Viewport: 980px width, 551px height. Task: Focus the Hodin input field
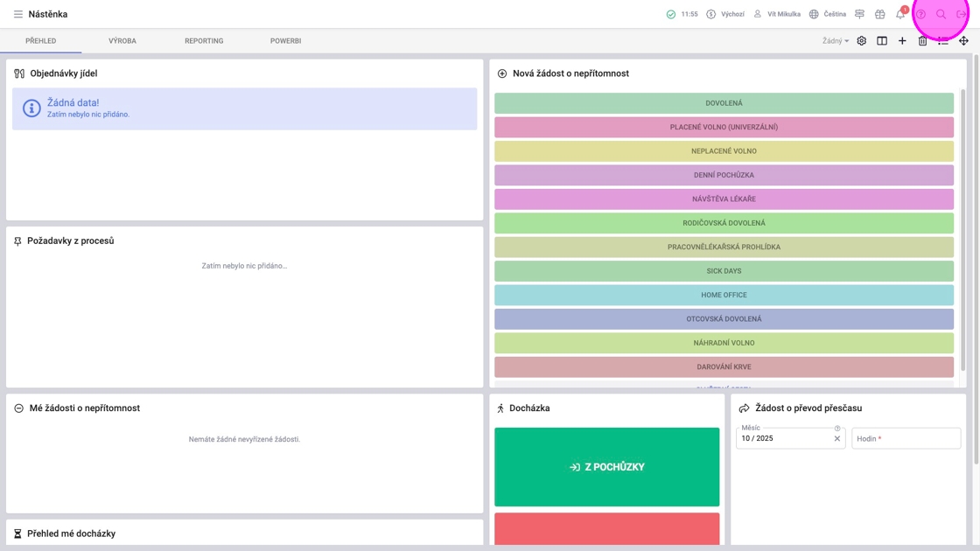[906, 438]
